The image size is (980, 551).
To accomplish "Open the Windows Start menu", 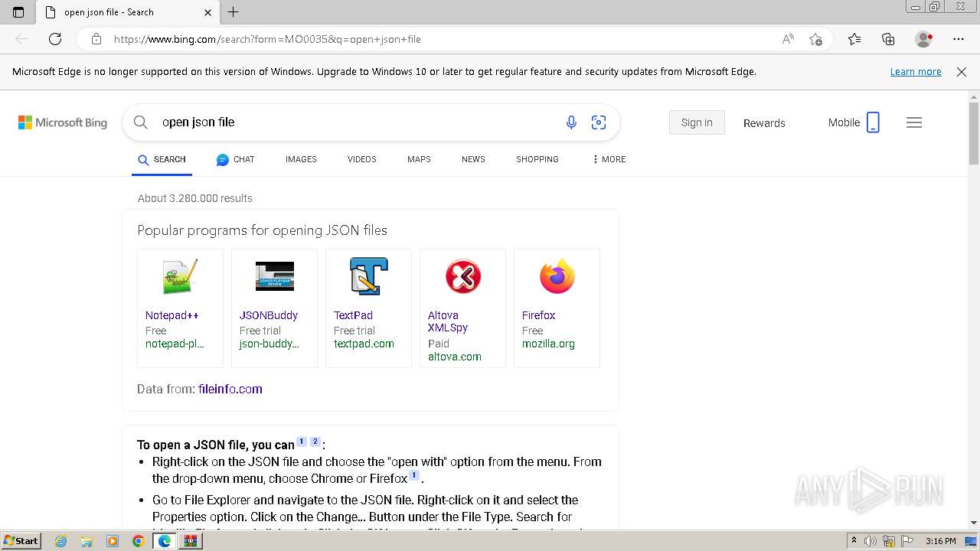I will (21, 541).
